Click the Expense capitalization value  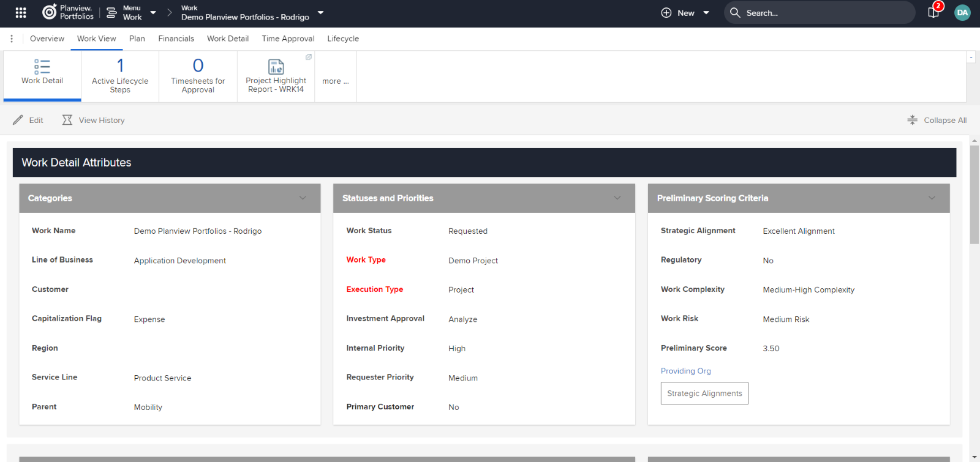pyautogui.click(x=149, y=319)
